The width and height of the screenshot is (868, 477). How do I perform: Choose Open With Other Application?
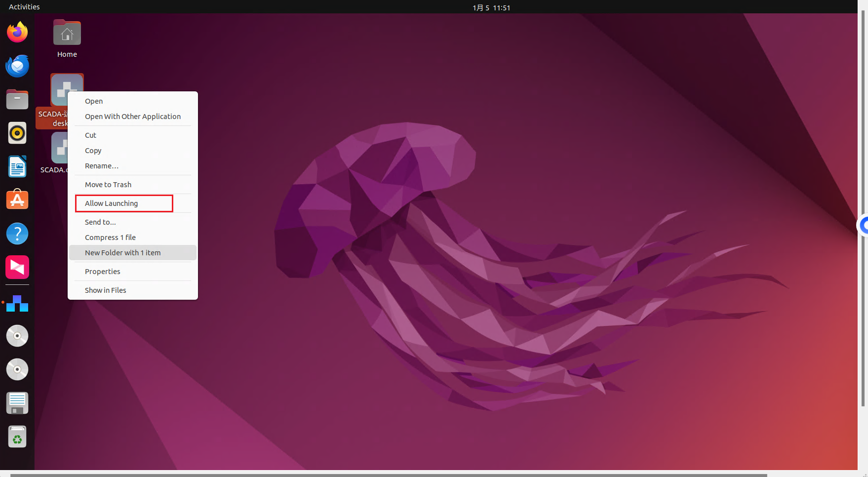132,117
